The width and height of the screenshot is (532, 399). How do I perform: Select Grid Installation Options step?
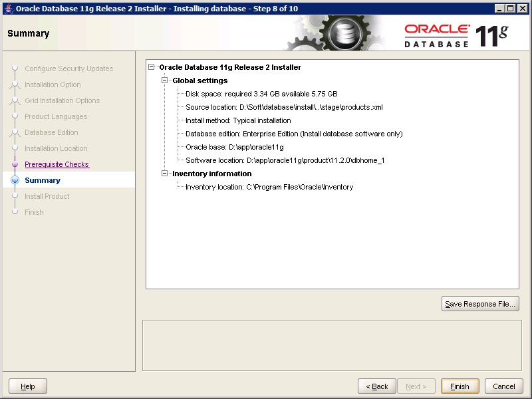(x=62, y=100)
